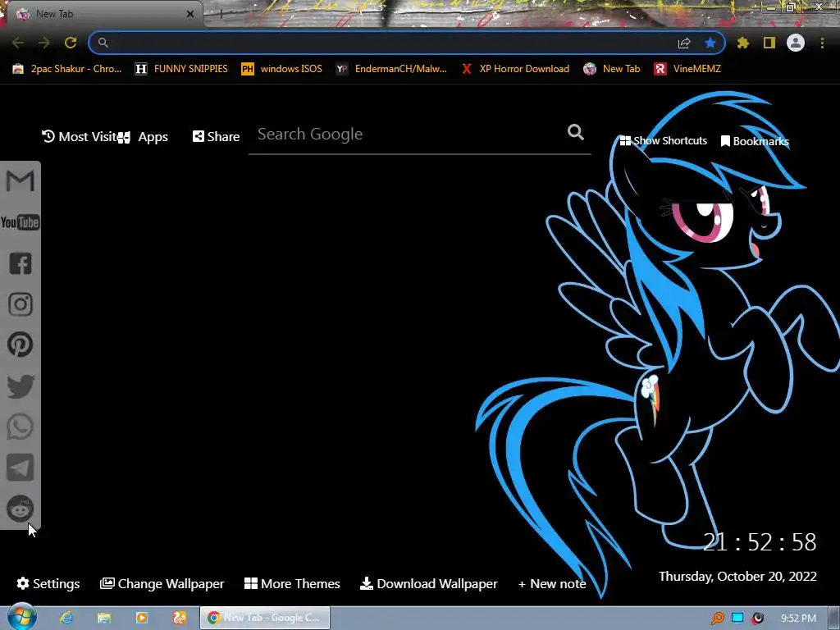
Task: Open the Bookmarks link
Action: coord(755,141)
